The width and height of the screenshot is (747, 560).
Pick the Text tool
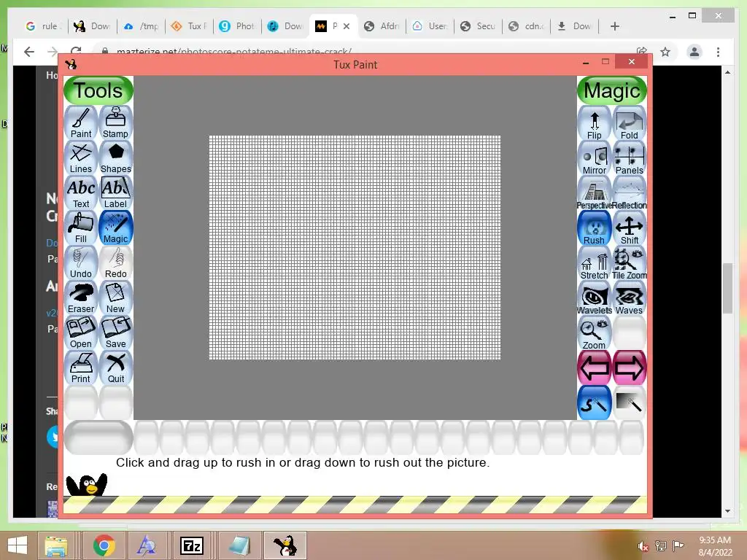(81, 192)
